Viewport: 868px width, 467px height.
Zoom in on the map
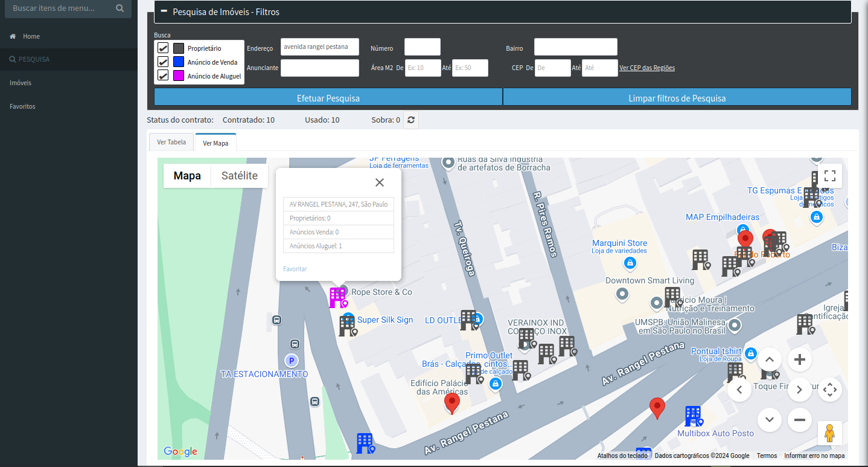tap(800, 360)
